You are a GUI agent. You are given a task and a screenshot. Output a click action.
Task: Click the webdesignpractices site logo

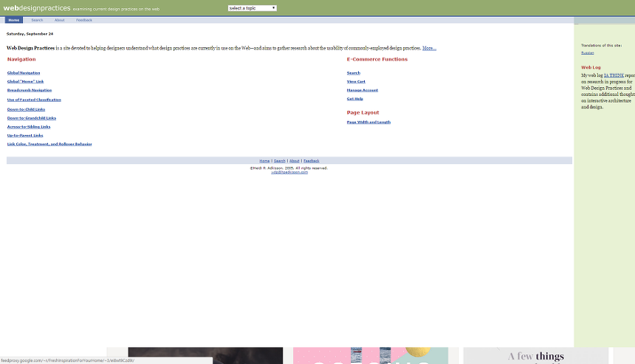[x=37, y=8]
